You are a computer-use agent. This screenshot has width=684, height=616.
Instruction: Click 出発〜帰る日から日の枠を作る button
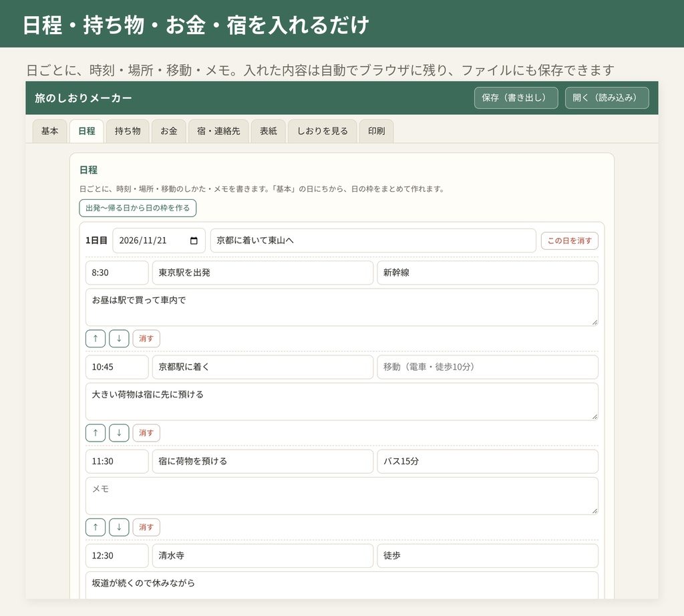tap(138, 208)
